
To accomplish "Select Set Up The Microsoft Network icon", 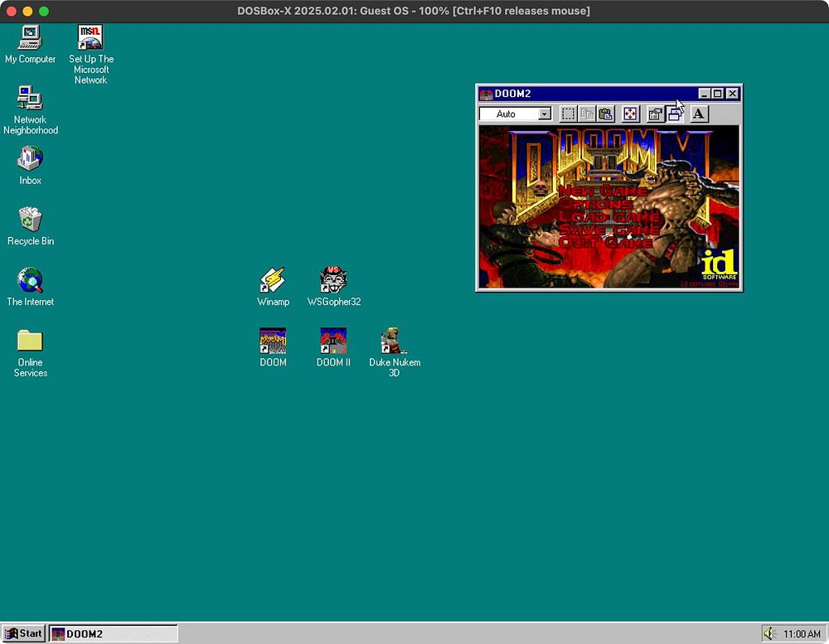I will pos(91,55).
